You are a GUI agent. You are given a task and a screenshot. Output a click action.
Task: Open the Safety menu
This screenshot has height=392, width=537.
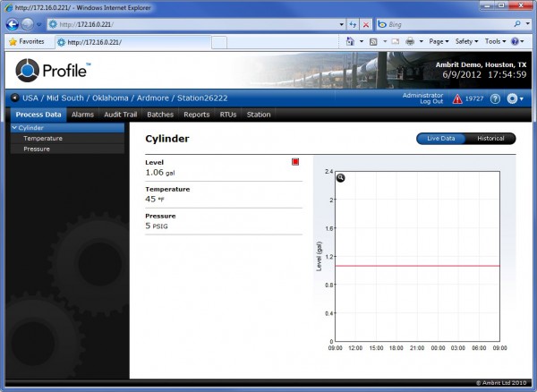466,42
